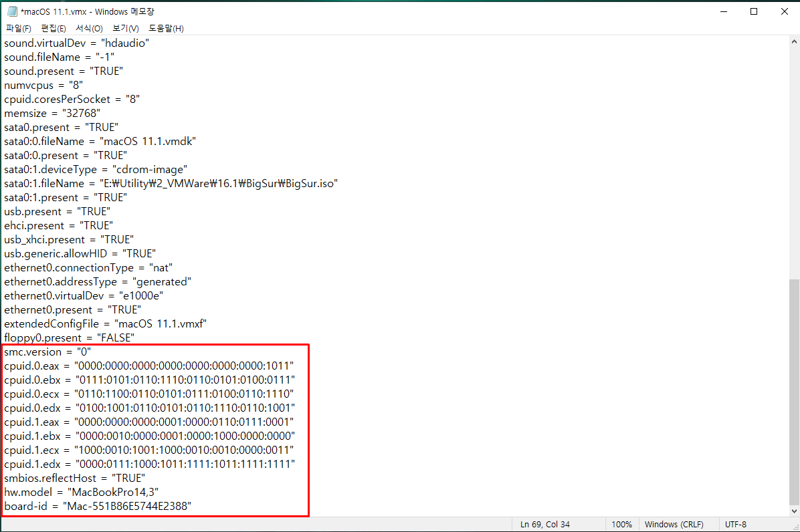This screenshot has height=532, width=800.
Task: Click the cpuid.0.ebx line
Action: (149, 380)
